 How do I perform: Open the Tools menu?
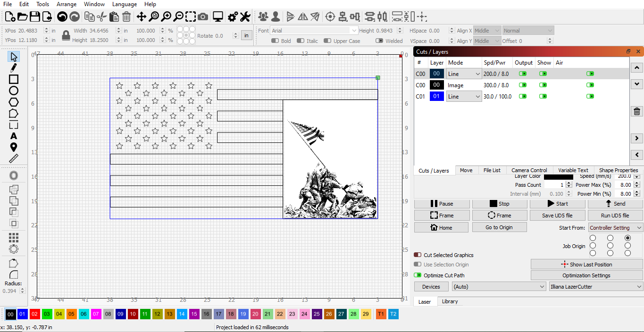(x=43, y=4)
